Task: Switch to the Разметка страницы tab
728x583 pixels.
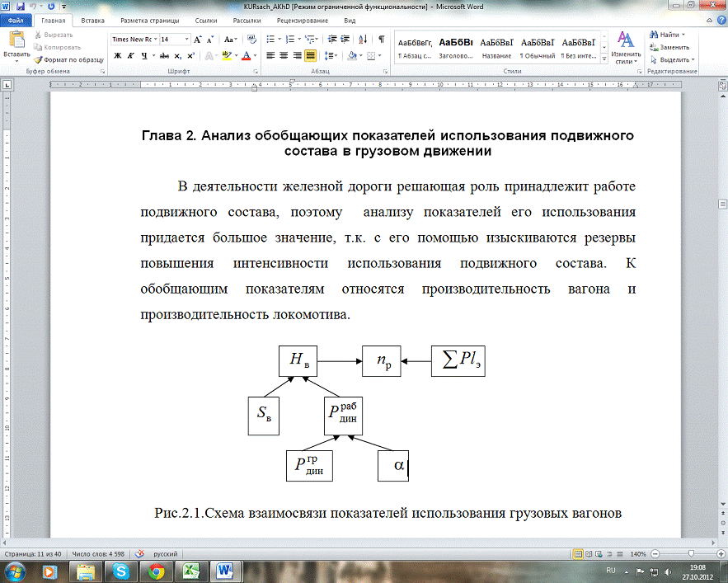Action: coord(149,21)
